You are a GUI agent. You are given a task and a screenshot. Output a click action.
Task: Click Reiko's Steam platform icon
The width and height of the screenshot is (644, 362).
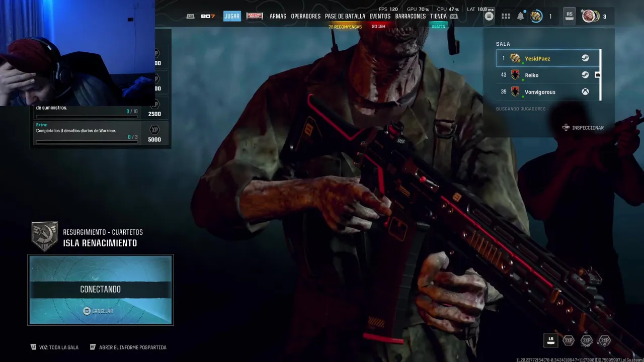[x=585, y=75]
